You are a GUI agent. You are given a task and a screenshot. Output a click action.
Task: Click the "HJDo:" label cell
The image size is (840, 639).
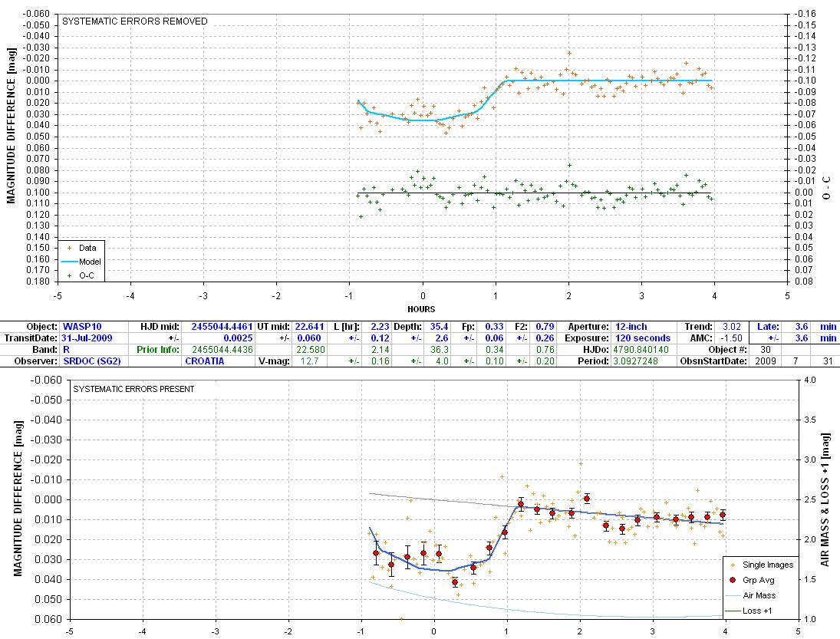click(x=596, y=350)
